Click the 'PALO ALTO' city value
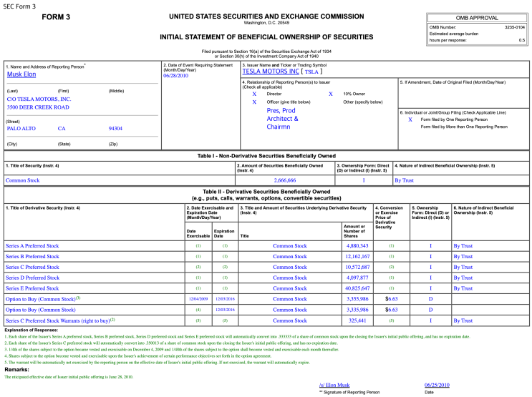Viewport: 532px width, 397px height. tap(21, 129)
